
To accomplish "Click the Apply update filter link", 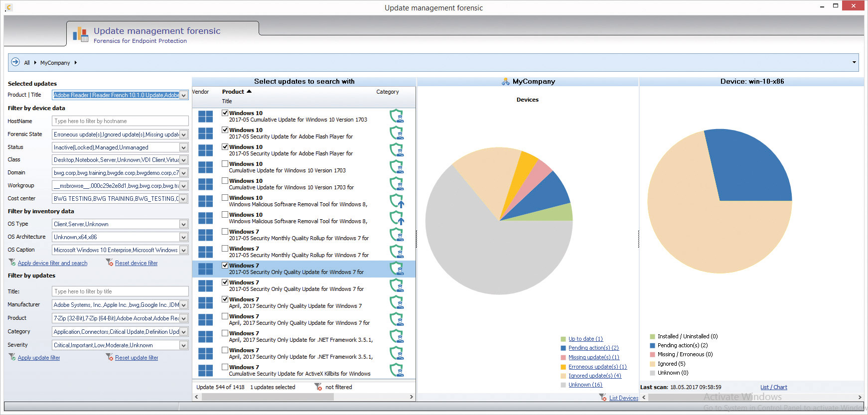I will (x=39, y=358).
